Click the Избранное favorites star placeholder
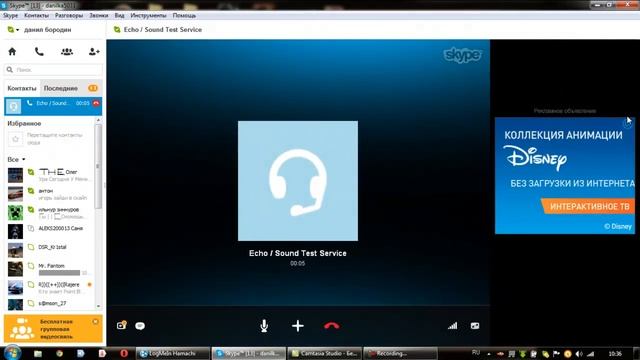The height and width of the screenshot is (360, 640). point(16,139)
